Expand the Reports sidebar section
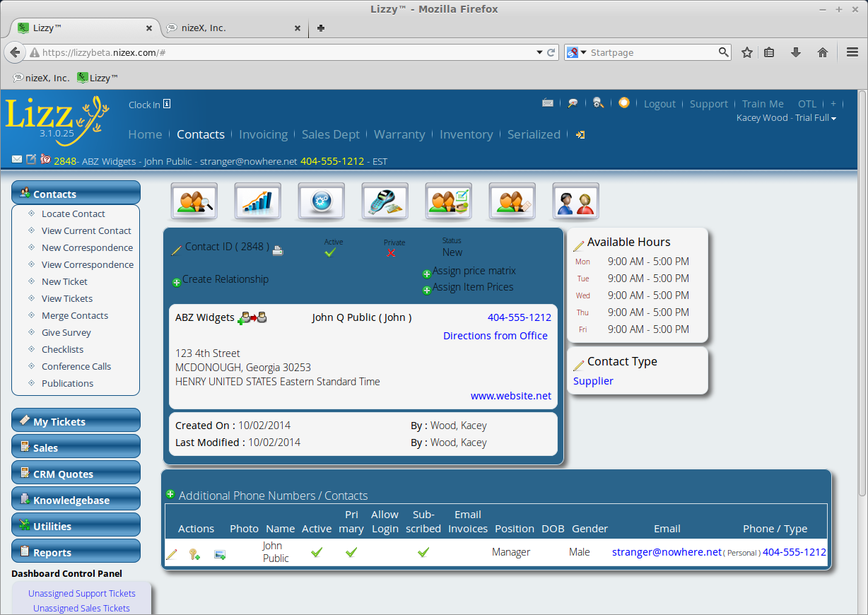This screenshot has height=615, width=868. point(76,552)
